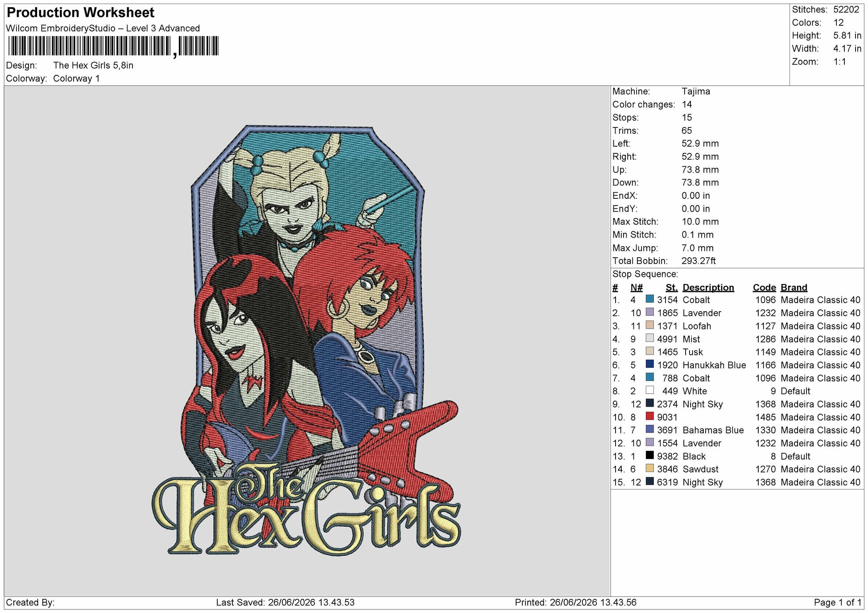Image resolution: width=868 pixels, height=613 pixels.
Task: Click the 'Description' column header
Action: coord(708,288)
